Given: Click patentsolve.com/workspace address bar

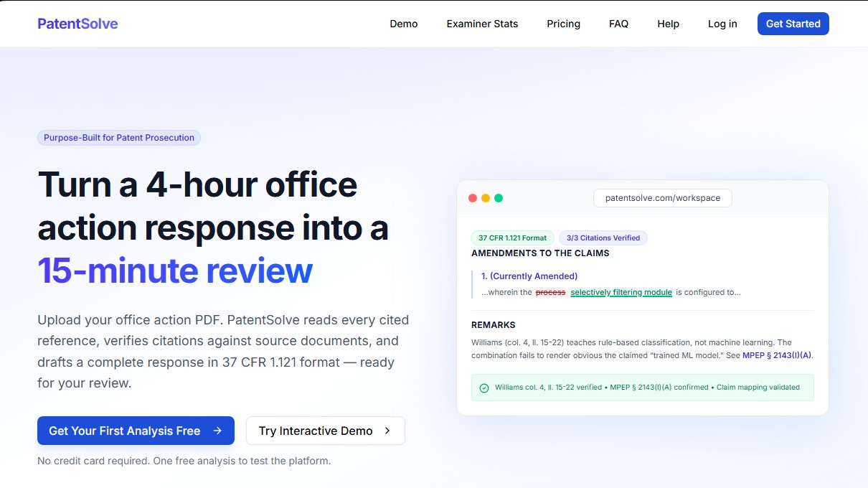Looking at the screenshot, I should coord(663,198).
